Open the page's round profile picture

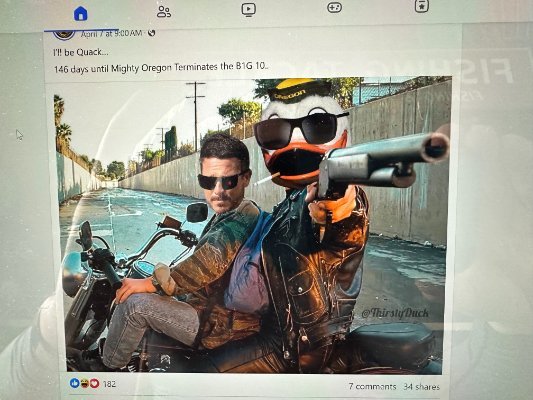[64, 35]
